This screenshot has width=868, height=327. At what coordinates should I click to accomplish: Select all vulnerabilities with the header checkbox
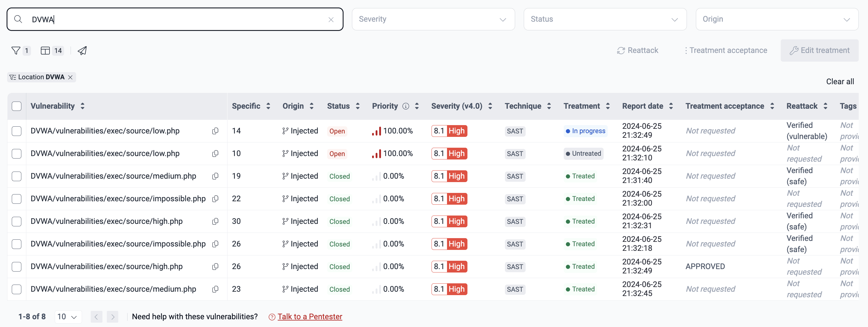(16, 106)
